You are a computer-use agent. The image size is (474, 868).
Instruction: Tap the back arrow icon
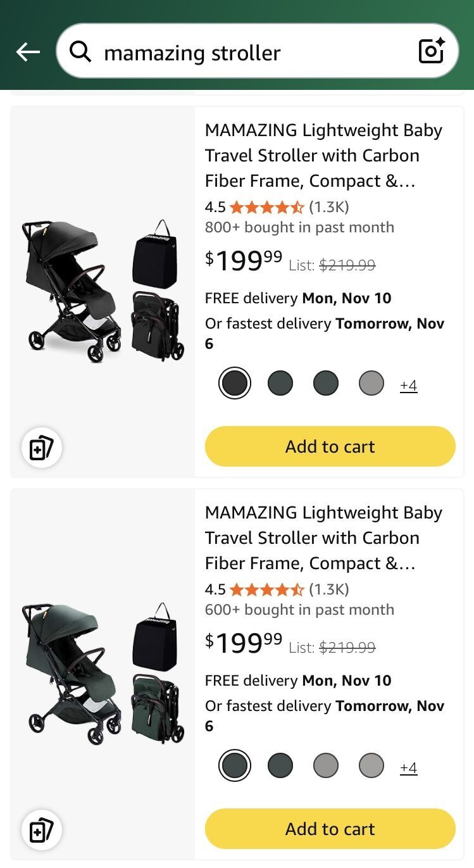28,52
